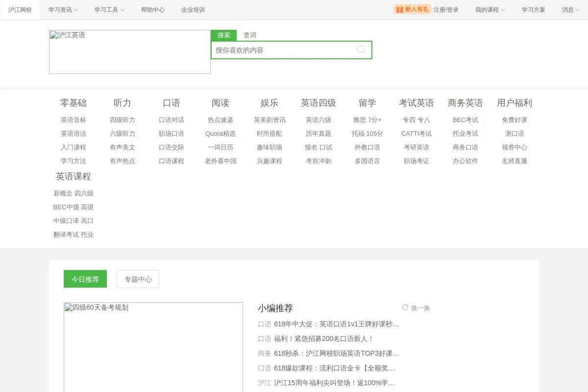
Task: Click the 名师直播 link
Action: pyautogui.click(x=514, y=161)
